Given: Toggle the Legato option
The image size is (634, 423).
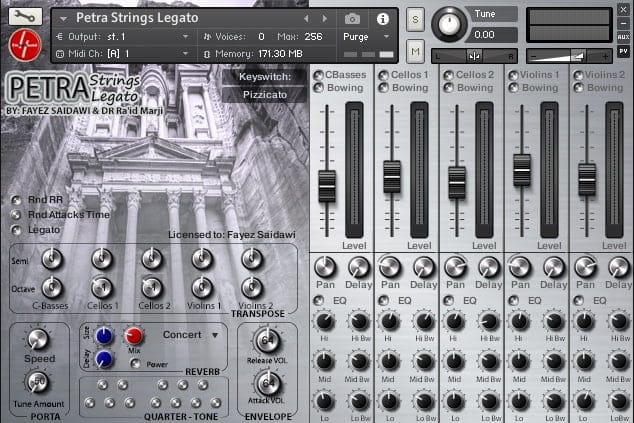Looking at the screenshot, I should [17, 230].
